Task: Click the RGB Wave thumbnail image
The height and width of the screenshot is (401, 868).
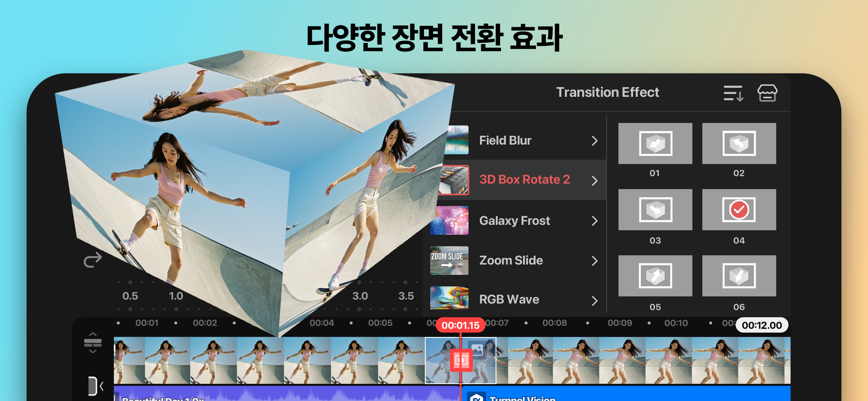Action: [x=449, y=298]
